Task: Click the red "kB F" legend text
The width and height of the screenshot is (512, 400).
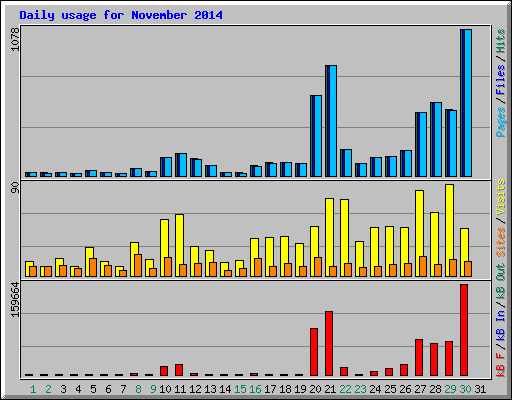Action: 500,365
